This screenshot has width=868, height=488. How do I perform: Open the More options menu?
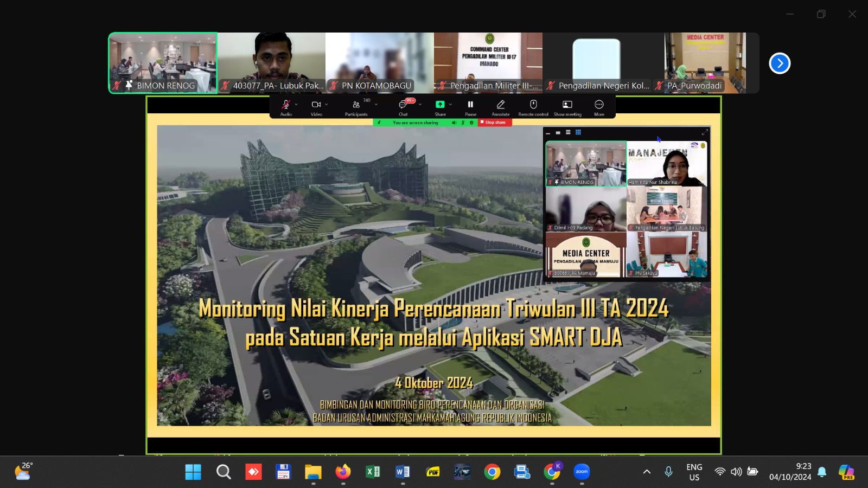(599, 105)
